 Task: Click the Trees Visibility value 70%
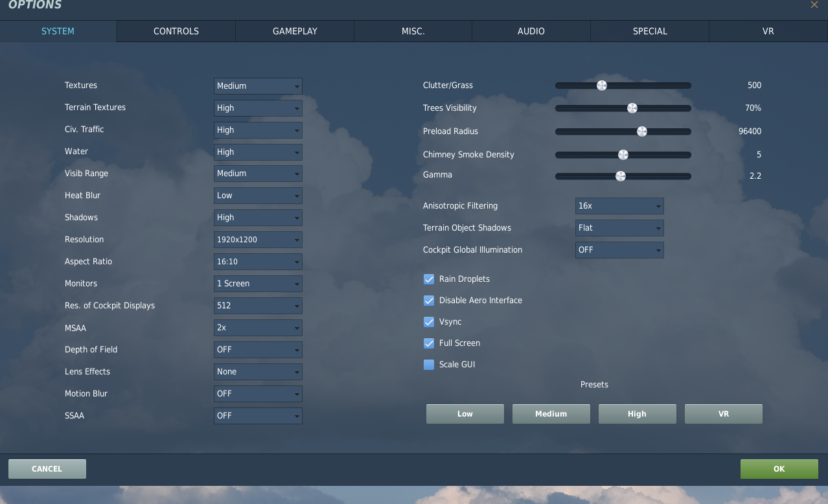point(753,108)
